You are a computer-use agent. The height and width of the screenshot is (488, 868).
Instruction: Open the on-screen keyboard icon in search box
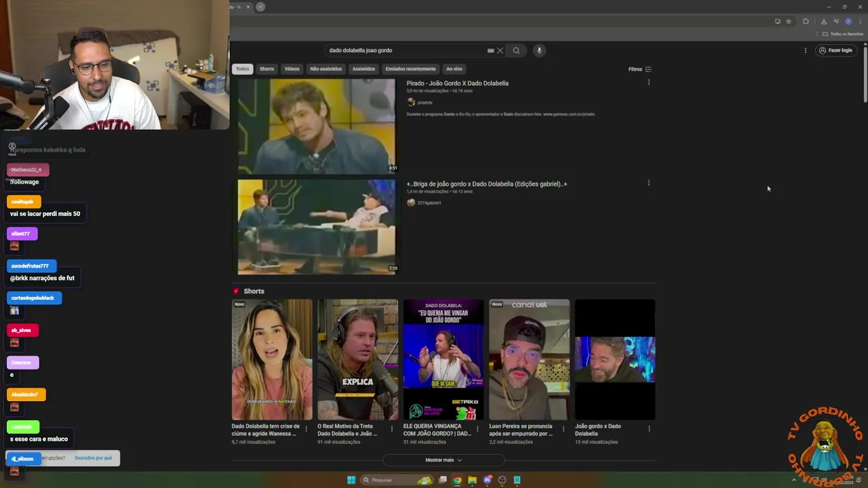tap(490, 50)
